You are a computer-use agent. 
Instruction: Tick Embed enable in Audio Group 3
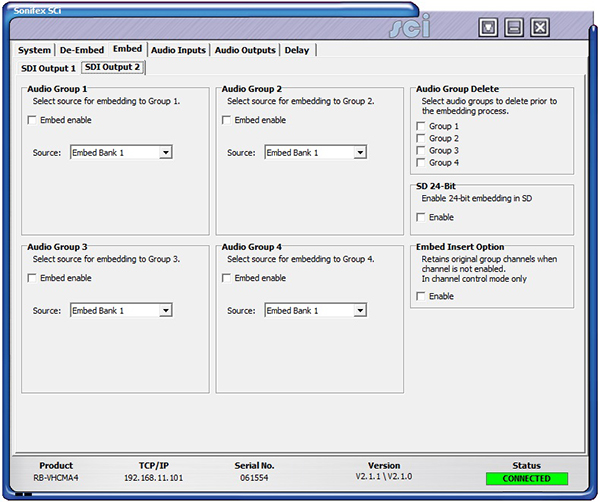click(32, 278)
